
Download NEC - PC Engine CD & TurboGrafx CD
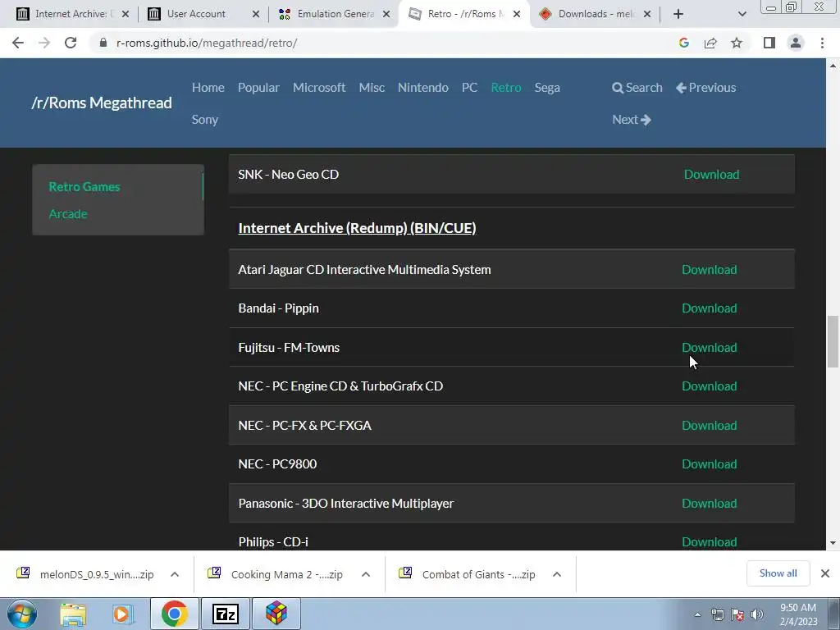710,386
